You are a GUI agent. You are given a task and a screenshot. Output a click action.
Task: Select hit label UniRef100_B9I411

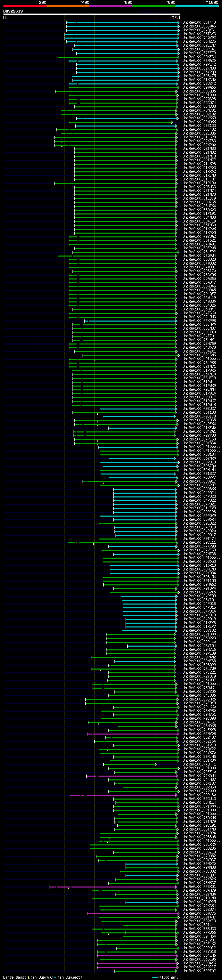click(199, 925)
